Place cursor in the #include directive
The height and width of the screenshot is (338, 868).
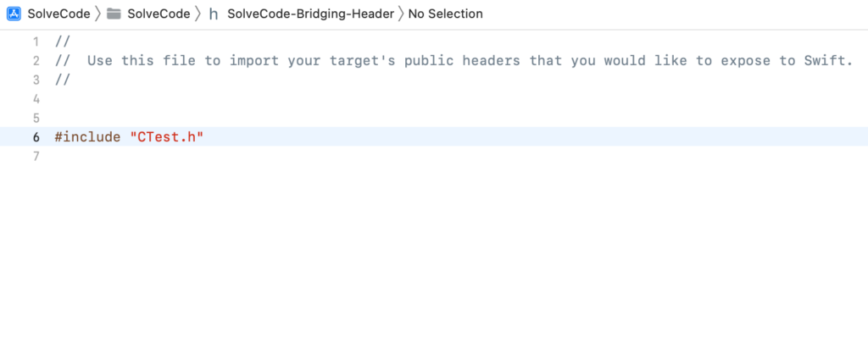point(87,136)
